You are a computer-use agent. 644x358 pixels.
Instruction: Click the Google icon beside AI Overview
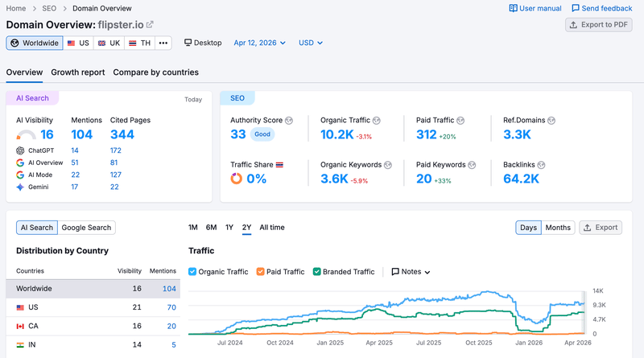(x=20, y=163)
